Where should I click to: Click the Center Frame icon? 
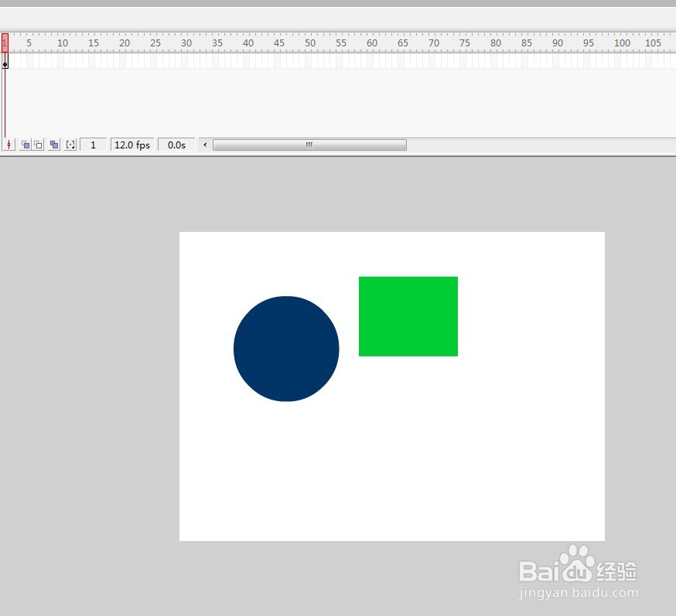click(9, 145)
